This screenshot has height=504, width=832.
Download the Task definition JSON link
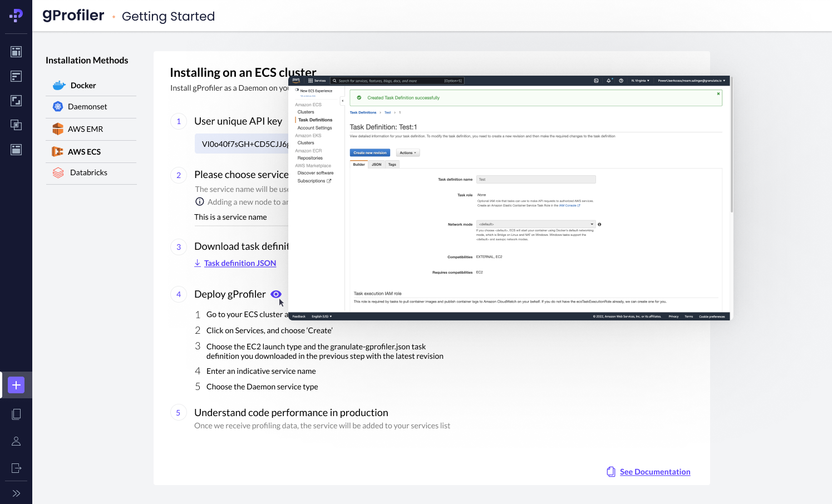click(239, 263)
